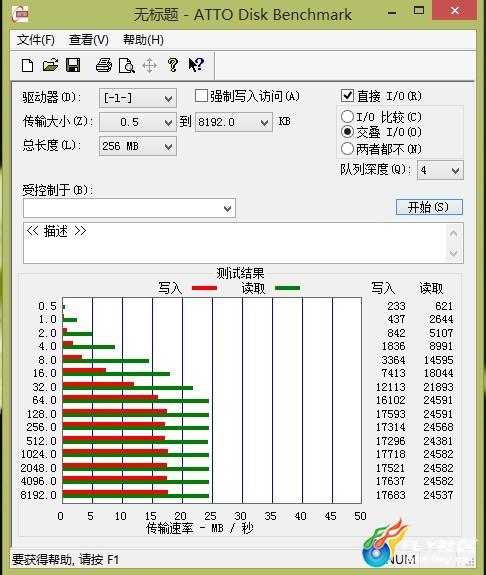Save results with the floppy disk icon
Screen dimensions: 486x575
tap(73, 66)
